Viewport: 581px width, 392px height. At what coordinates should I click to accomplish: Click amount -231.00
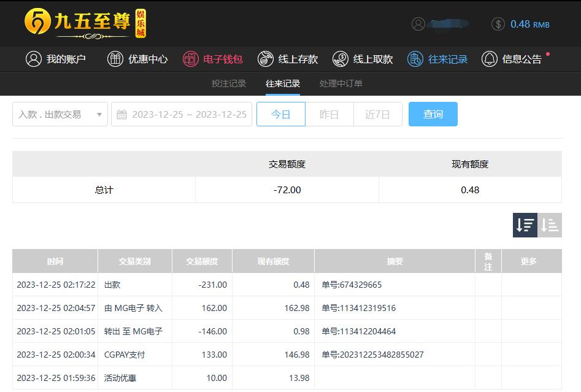(x=212, y=285)
